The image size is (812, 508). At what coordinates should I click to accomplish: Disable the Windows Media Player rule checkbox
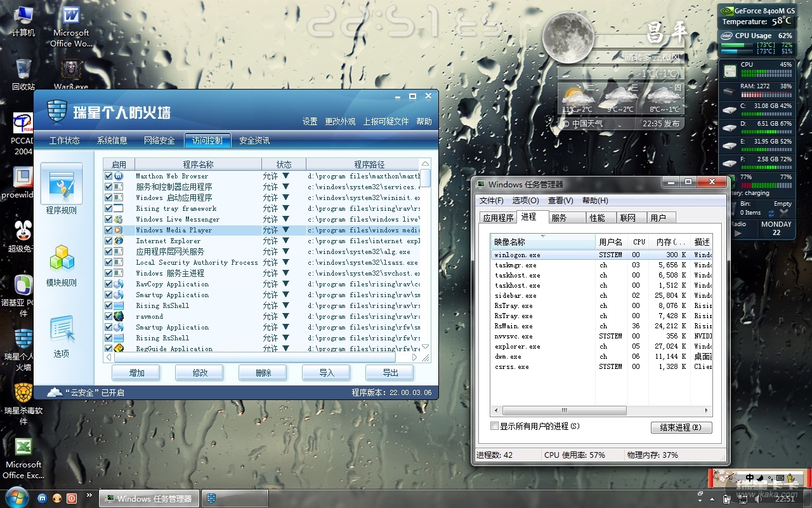click(108, 230)
